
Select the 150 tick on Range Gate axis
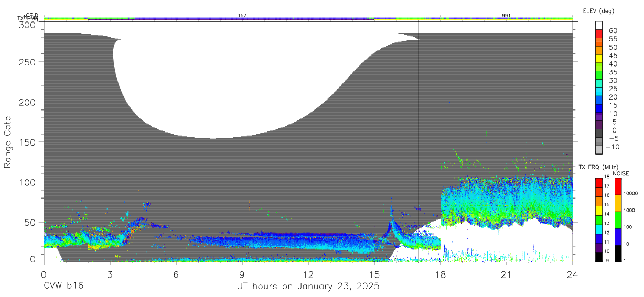[27, 142]
